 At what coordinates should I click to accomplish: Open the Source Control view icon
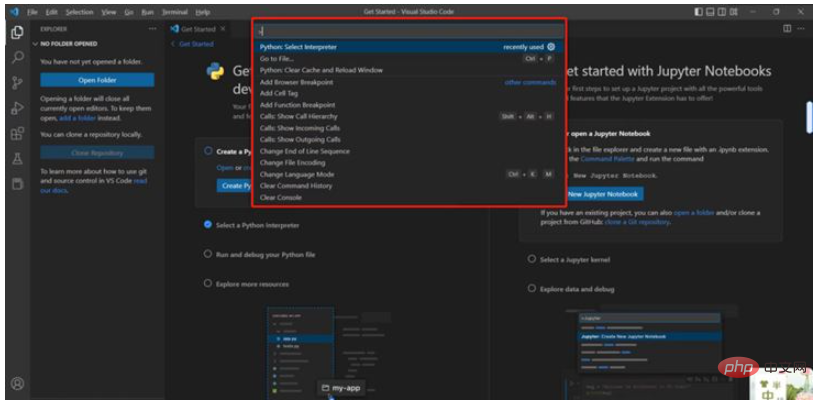17,83
